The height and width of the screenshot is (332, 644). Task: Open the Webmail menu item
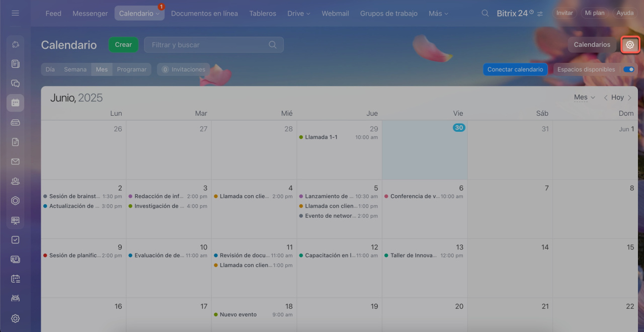tap(335, 14)
